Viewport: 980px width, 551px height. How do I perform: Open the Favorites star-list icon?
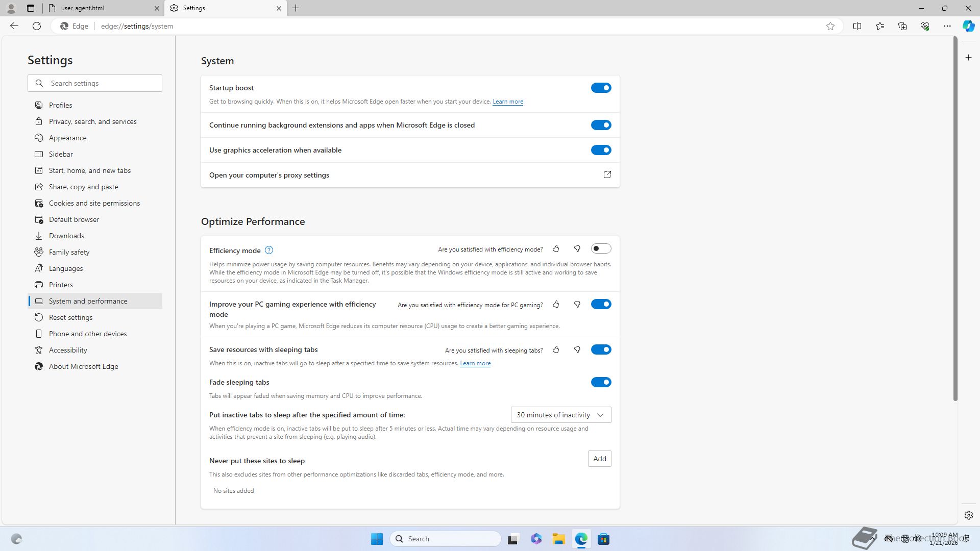pos(879,26)
